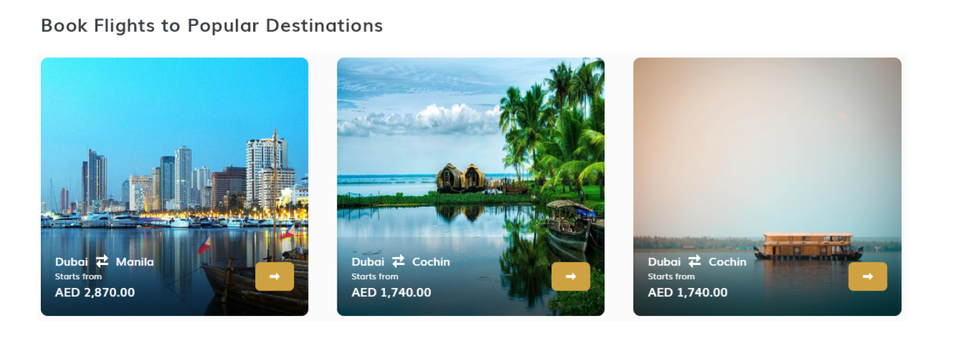Click the "Book Flights to Popular Destinations" heading
Image resolution: width=980 pixels, height=362 pixels.
212,26
